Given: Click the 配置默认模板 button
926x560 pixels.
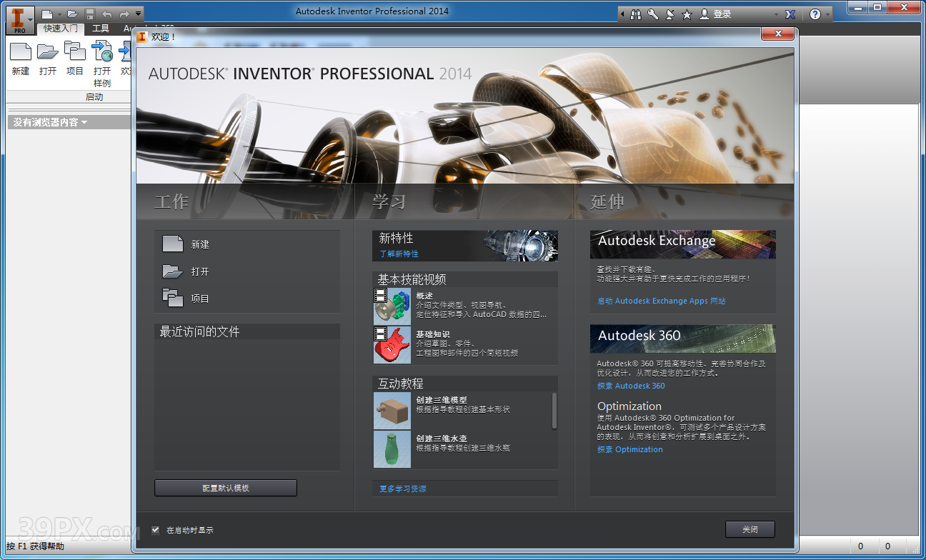Looking at the screenshot, I should point(225,488).
